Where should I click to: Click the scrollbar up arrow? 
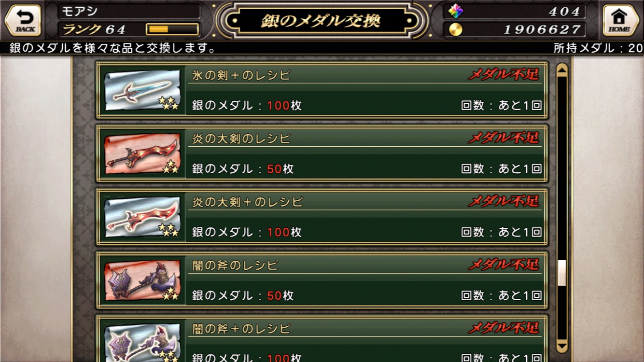coord(561,70)
